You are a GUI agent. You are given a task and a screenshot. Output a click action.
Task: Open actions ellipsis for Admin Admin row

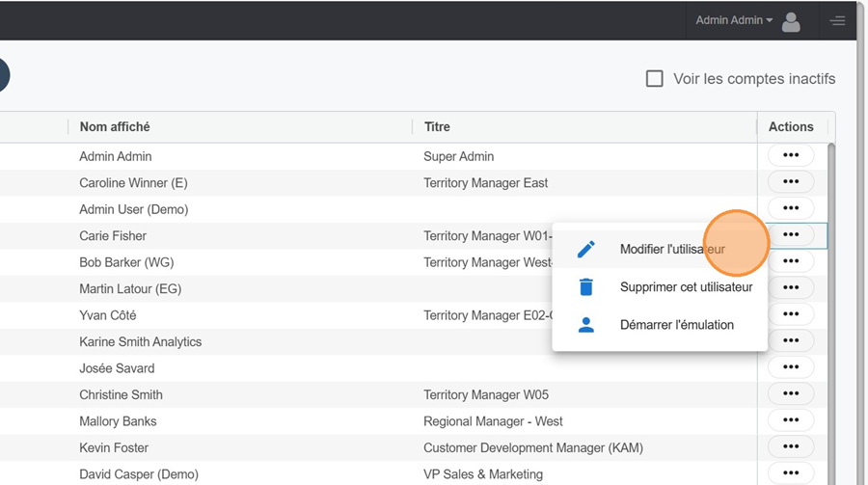pyautogui.click(x=791, y=155)
